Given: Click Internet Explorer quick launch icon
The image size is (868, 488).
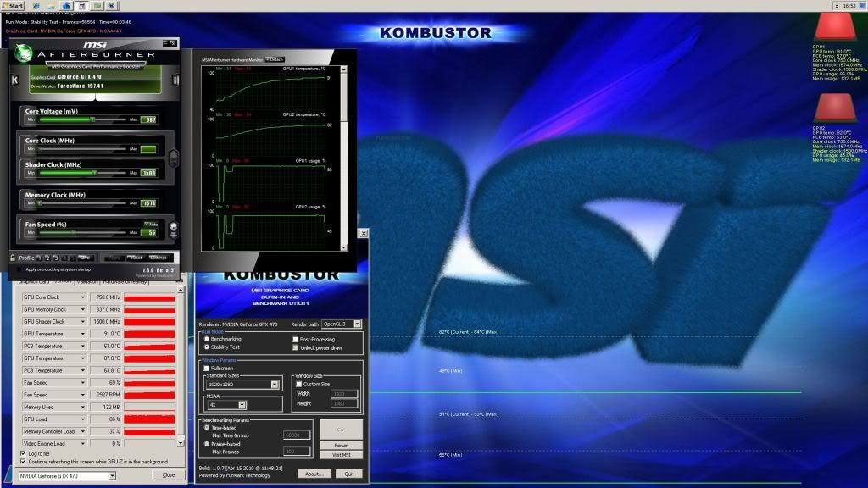Looking at the screenshot, I should [36, 6].
